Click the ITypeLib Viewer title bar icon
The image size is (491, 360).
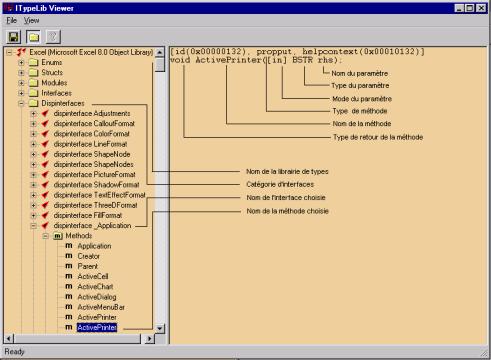click(9, 8)
